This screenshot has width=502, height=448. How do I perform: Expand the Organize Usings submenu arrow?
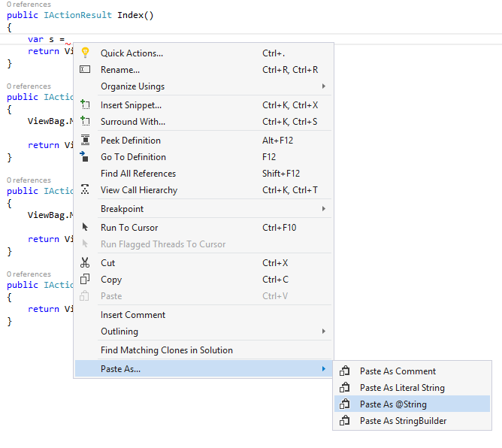click(324, 86)
